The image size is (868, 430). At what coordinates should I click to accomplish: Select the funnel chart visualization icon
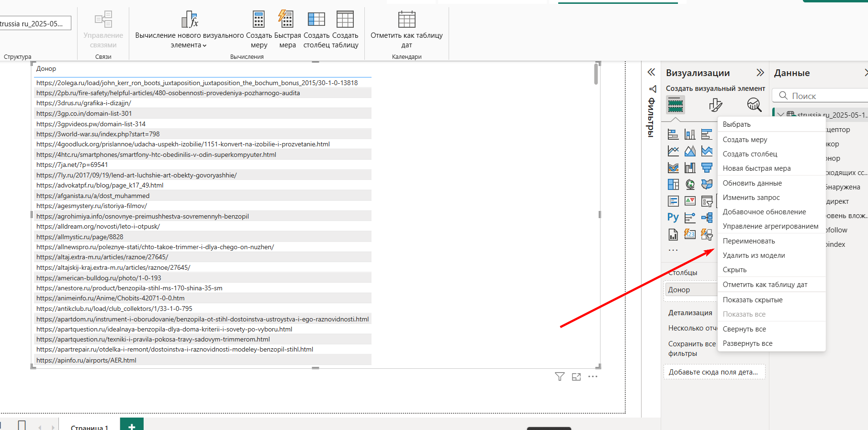707,167
